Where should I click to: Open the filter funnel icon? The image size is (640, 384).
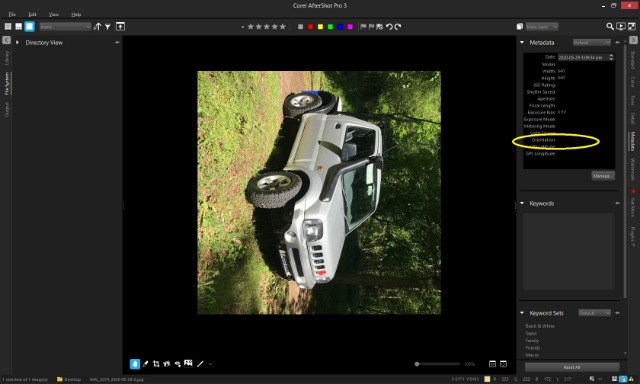click(x=108, y=27)
